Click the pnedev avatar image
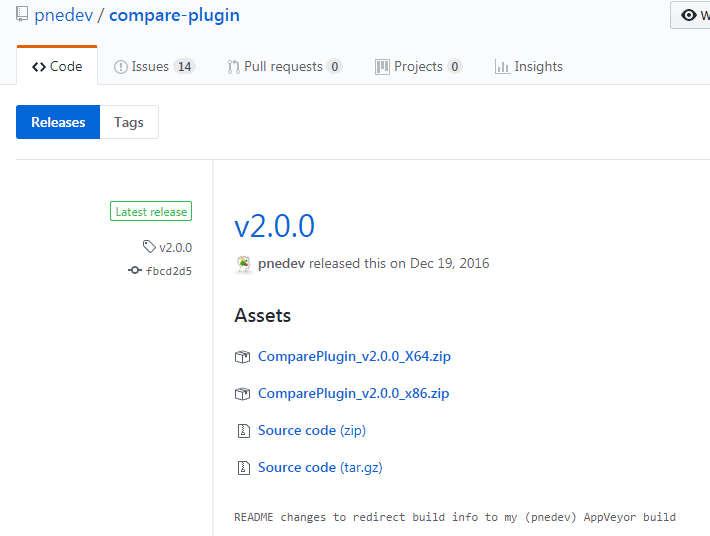The width and height of the screenshot is (710, 536). coord(244,264)
